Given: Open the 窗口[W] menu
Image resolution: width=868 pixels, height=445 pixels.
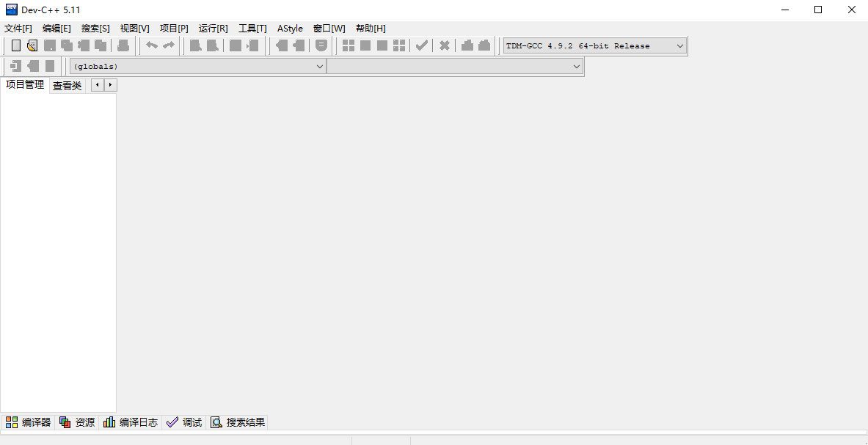Looking at the screenshot, I should point(329,28).
